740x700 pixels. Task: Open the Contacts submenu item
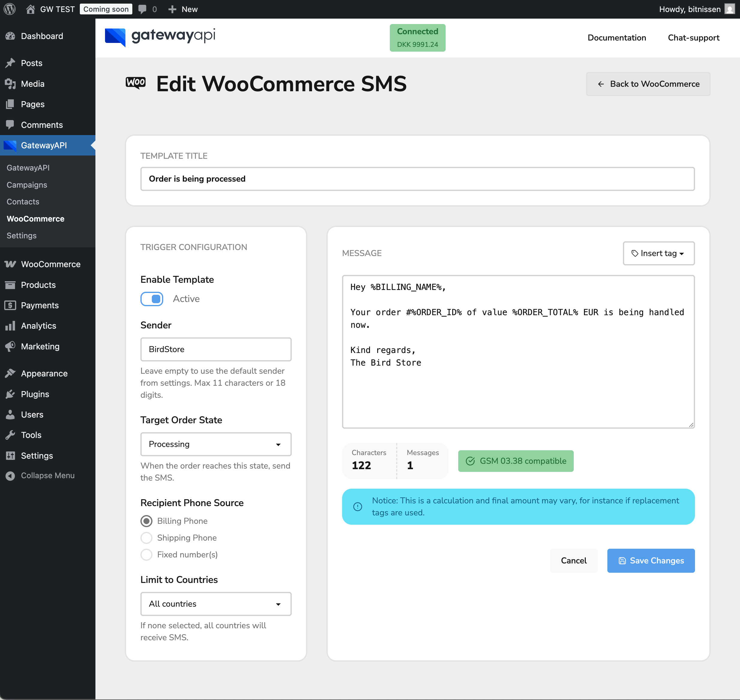pyautogui.click(x=23, y=201)
